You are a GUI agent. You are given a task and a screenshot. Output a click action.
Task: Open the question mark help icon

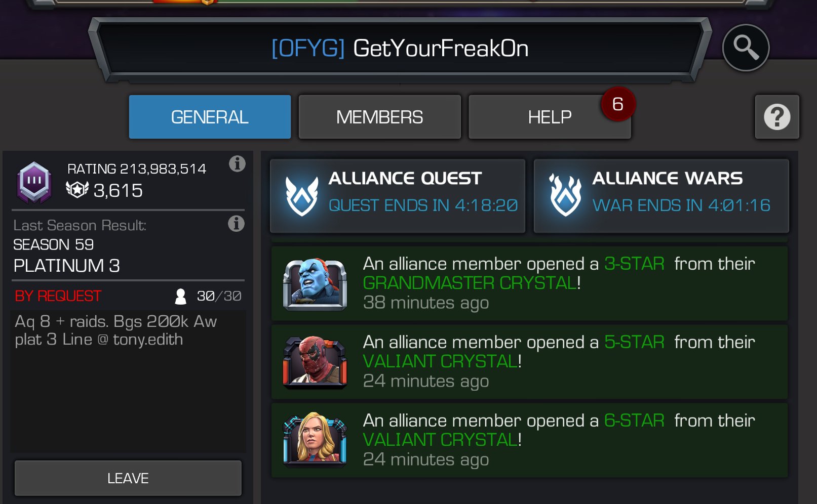tap(777, 117)
